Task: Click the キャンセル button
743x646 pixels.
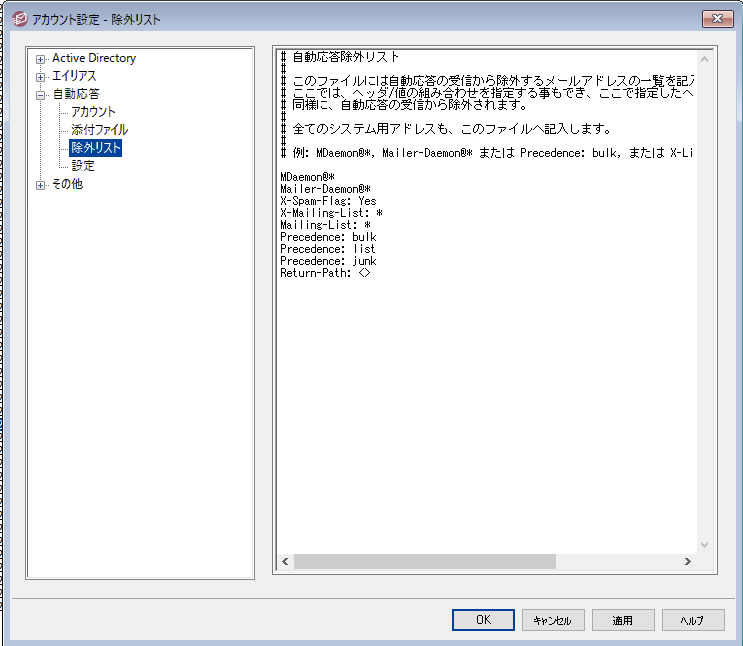Action: pos(553,620)
